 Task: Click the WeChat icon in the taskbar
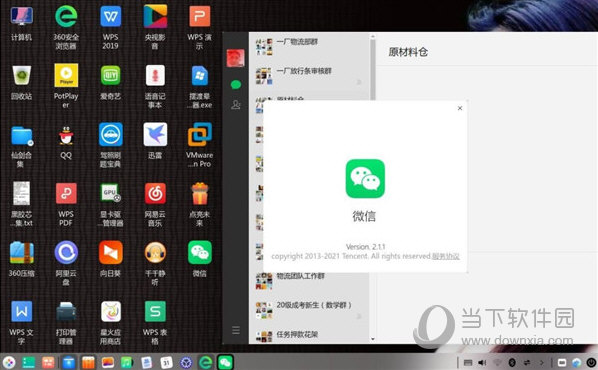225,362
